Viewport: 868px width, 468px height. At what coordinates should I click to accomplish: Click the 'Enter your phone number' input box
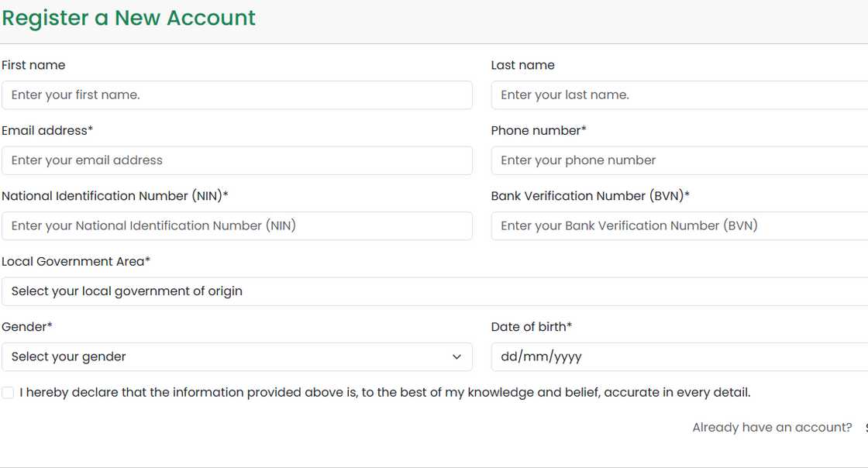point(679,160)
